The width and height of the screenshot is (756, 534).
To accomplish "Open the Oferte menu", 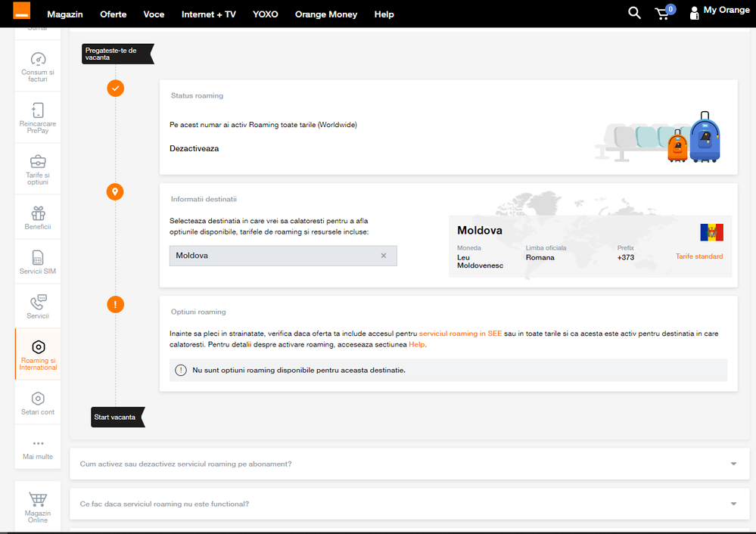I will coord(114,14).
